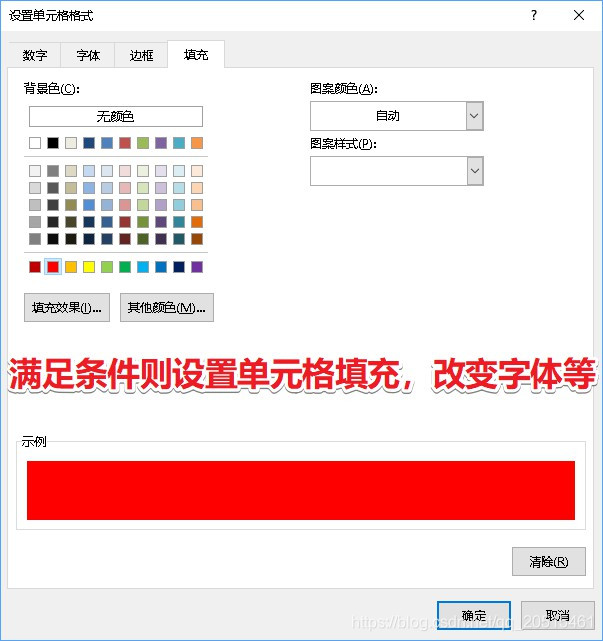The image size is (603, 641).
Task: Choose the black swatch in the top row
Action: pos(53,143)
